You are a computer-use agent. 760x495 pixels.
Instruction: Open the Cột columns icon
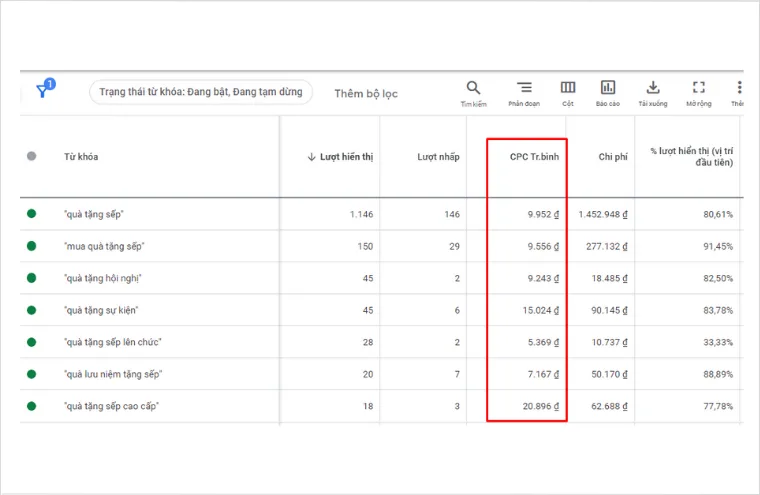567,88
